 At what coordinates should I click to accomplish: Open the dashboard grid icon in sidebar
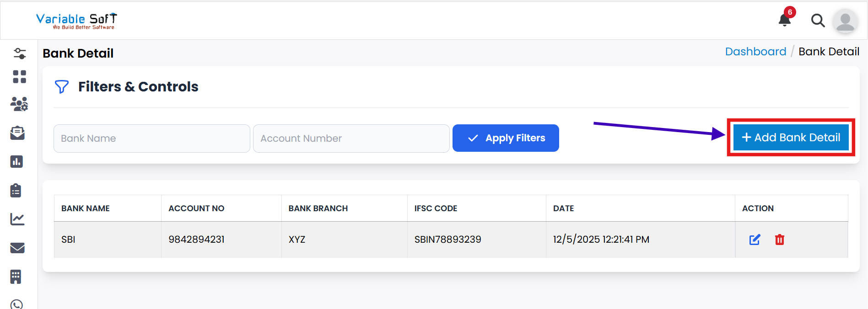19,77
